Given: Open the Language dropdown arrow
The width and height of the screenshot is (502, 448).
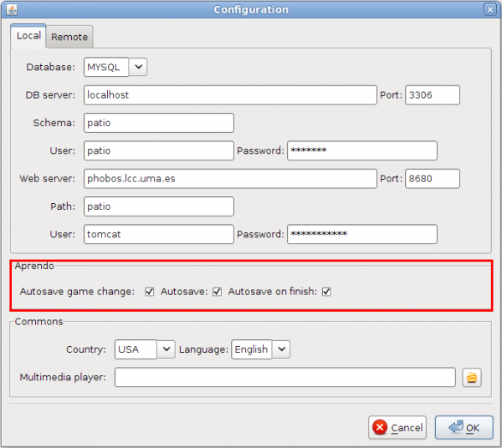Looking at the screenshot, I should click(x=281, y=349).
